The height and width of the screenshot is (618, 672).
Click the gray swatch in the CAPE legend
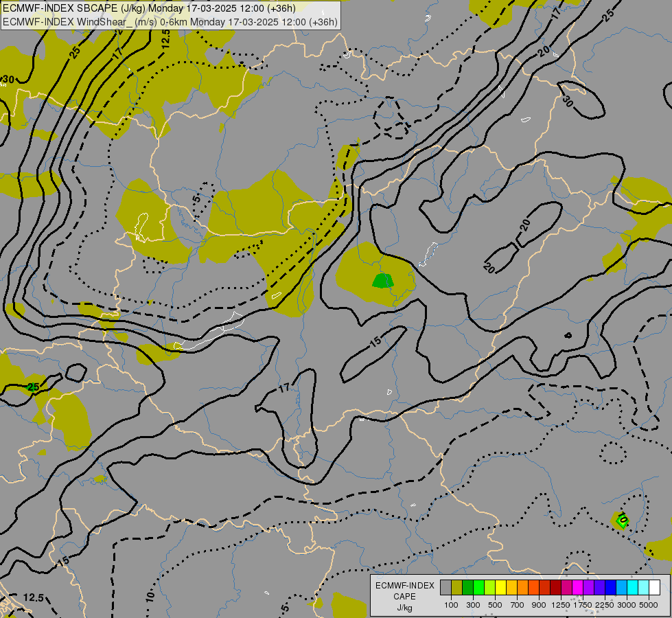point(445,587)
